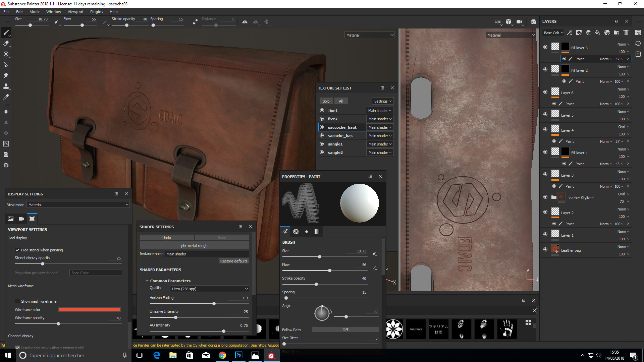The height and width of the screenshot is (362, 644).
Task: Open the Viewport menu
Action: point(75,12)
